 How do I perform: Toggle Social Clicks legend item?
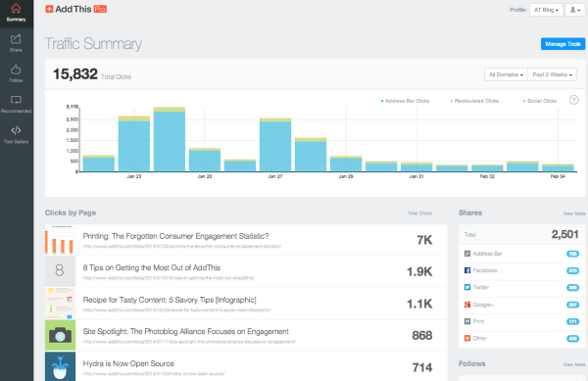point(540,101)
